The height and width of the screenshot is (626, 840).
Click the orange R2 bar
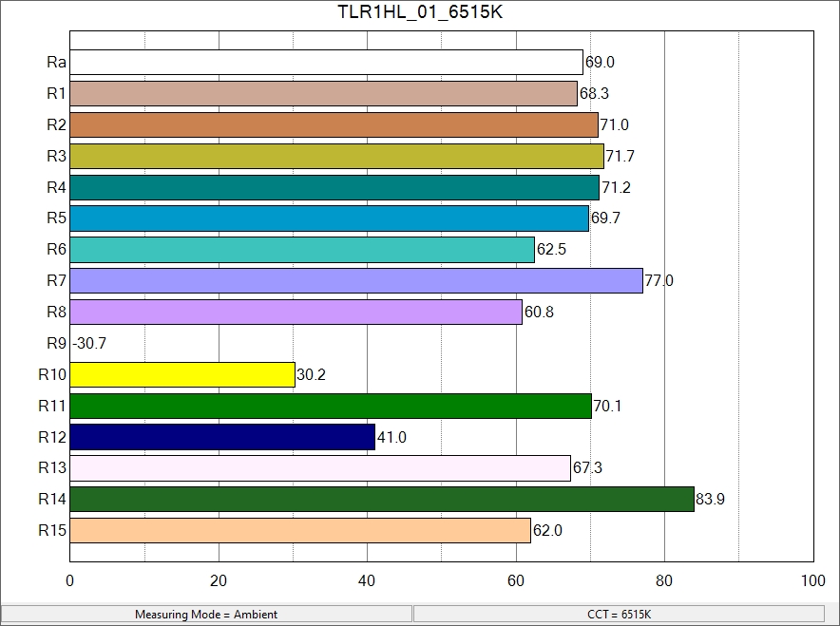click(334, 125)
